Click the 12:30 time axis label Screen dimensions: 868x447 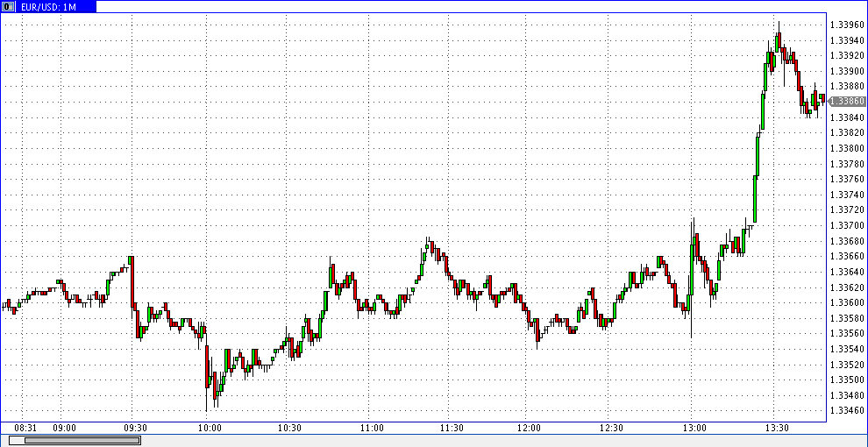pos(611,429)
